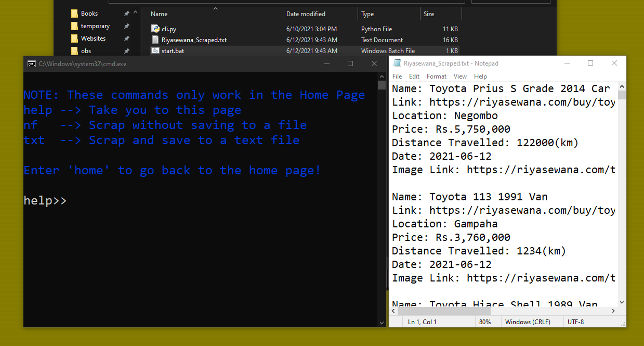The height and width of the screenshot is (346, 644).
Task: Click the Notepad title bar document icon
Action: (x=397, y=63)
